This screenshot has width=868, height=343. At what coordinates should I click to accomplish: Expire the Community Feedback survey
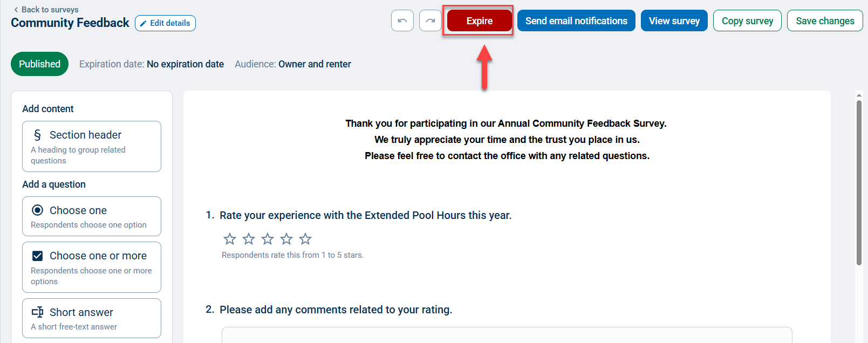[479, 21]
